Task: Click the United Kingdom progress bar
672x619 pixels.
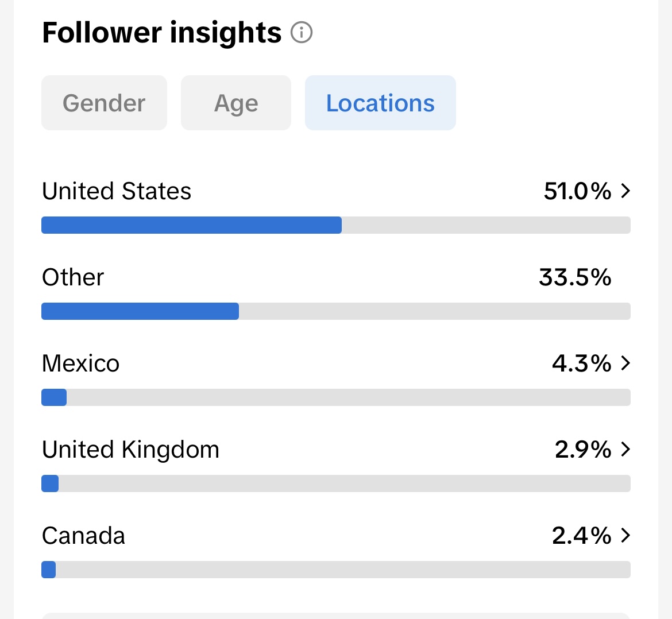Action: coord(335,483)
